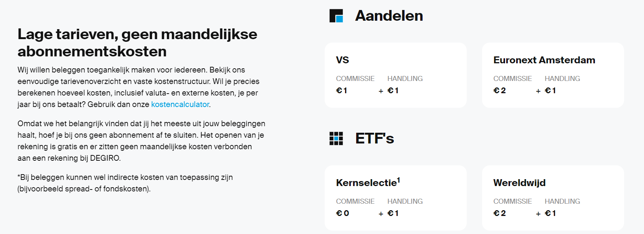Click the paragraph starting "Omdat we het belangrijk"
The height and width of the screenshot is (234, 644).
point(141,141)
